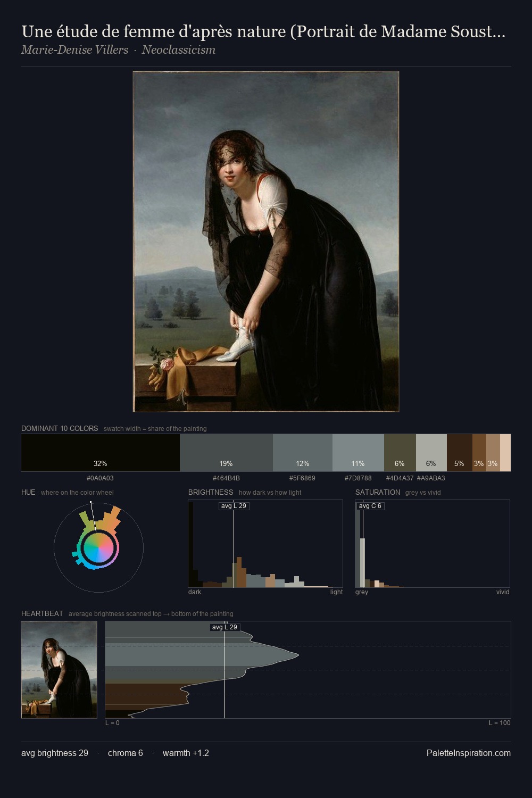532x798 pixels.
Task: Click the Neoclassicism style label
Action: click(178, 50)
